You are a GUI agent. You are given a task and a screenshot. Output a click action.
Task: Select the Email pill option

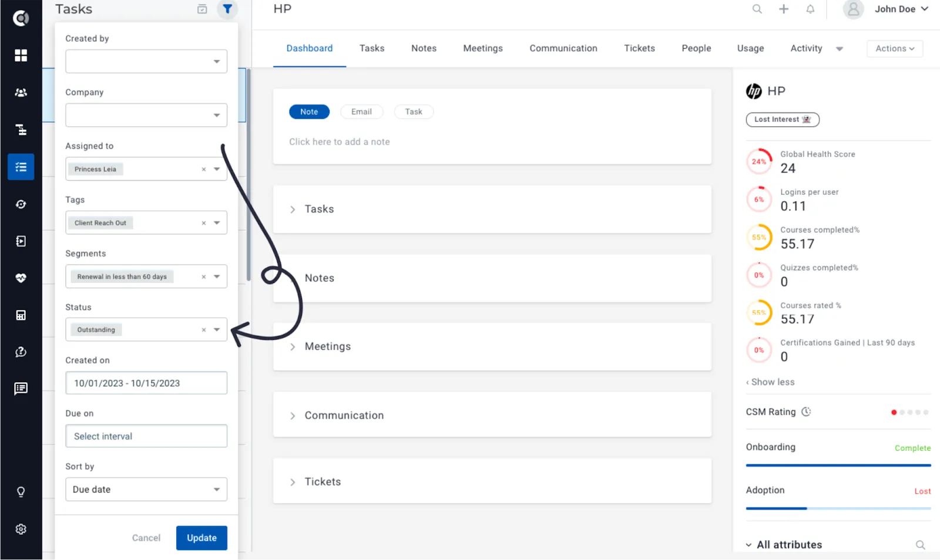[361, 112]
